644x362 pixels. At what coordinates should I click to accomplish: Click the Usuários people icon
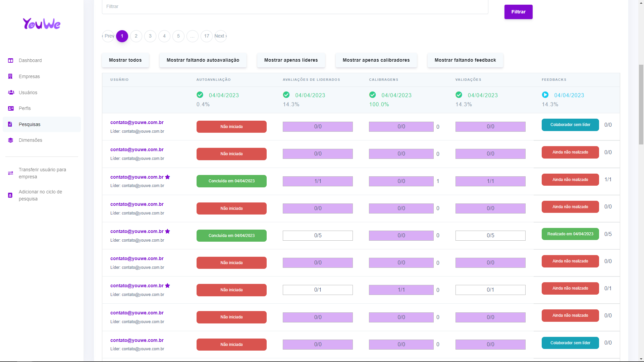11,93
